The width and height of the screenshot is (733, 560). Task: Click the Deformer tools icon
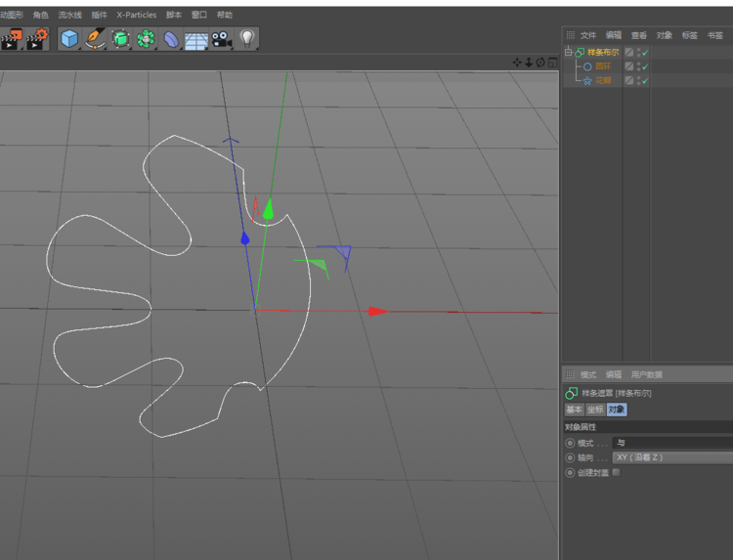tap(171, 39)
